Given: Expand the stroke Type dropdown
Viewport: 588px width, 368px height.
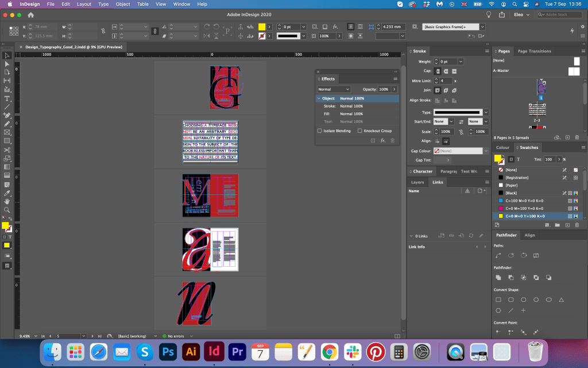Looking at the screenshot, I should pyautogui.click(x=486, y=112).
